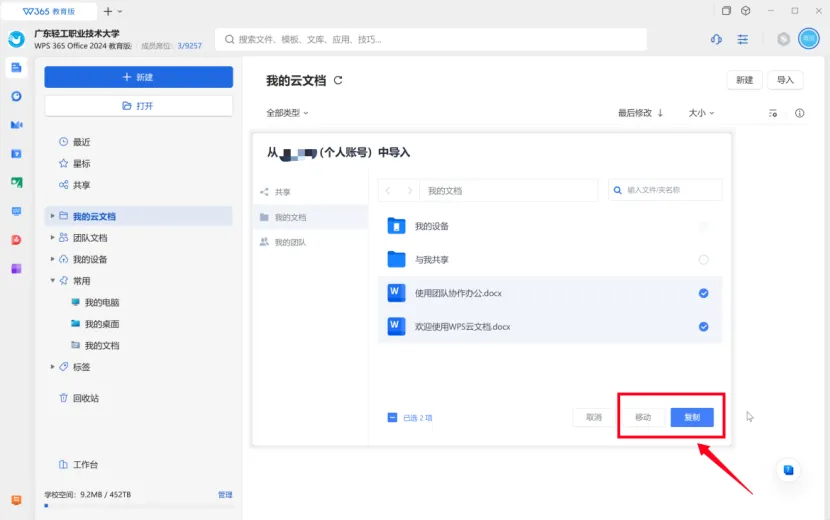
Task: Show the info details icon
Action: coord(800,113)
